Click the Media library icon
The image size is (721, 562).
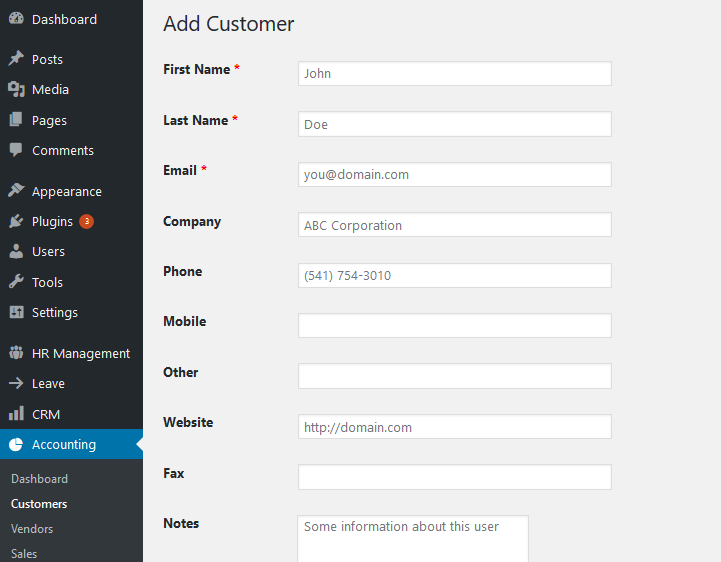click(x=16, y=89)
